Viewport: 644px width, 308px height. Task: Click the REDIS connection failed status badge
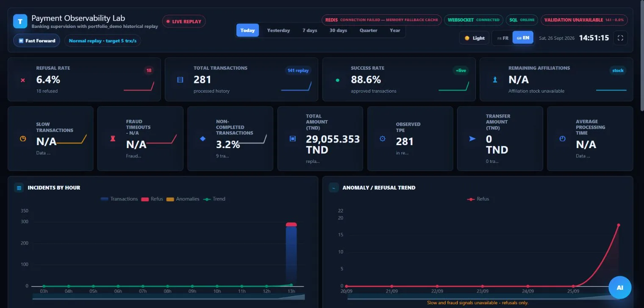(x=381, y=20)
